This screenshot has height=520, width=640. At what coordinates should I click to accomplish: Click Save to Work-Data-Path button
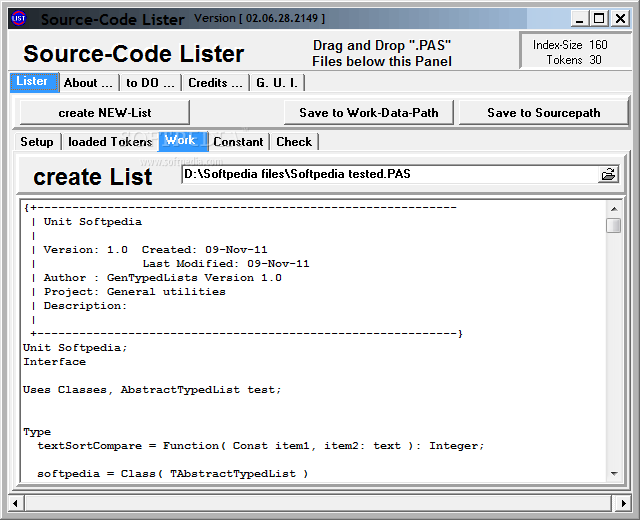(369, 113)
